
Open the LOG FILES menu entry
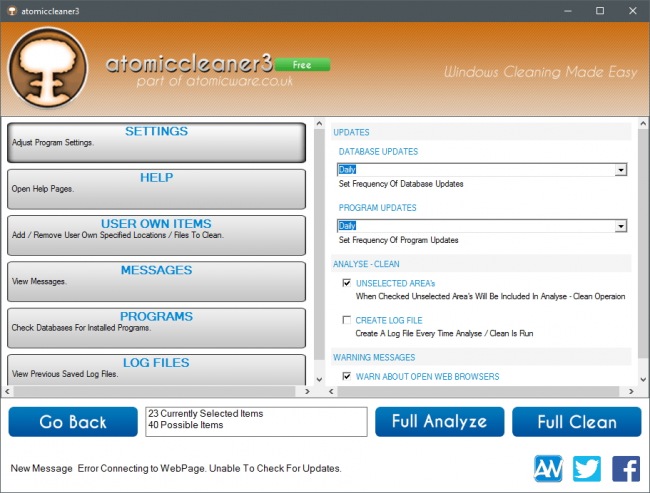pos(156,369)
